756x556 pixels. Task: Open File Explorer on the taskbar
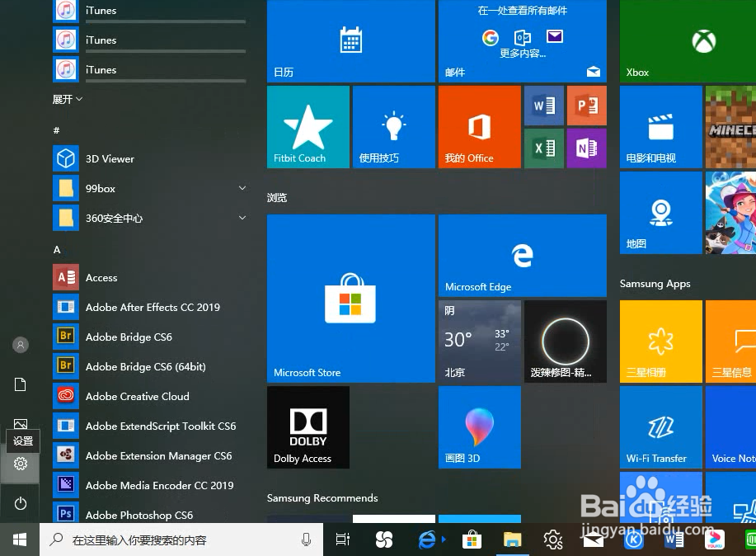pyautogui.click(x=512, y=540)
